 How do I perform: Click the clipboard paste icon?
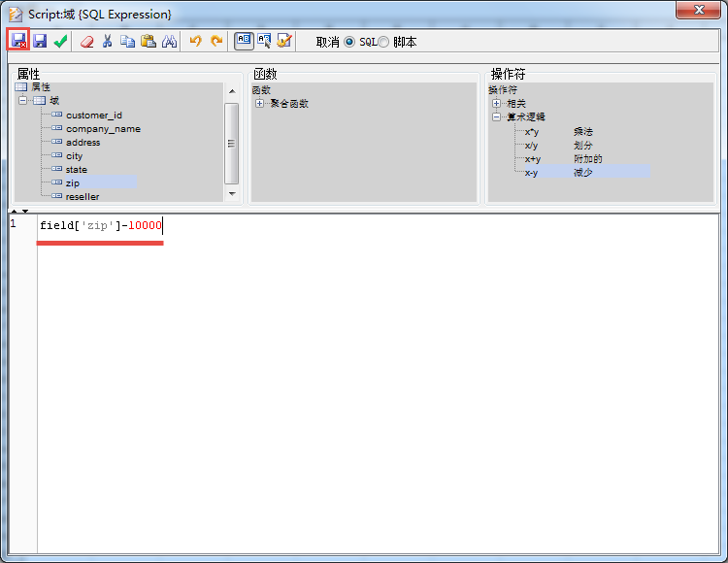[149, 41]
